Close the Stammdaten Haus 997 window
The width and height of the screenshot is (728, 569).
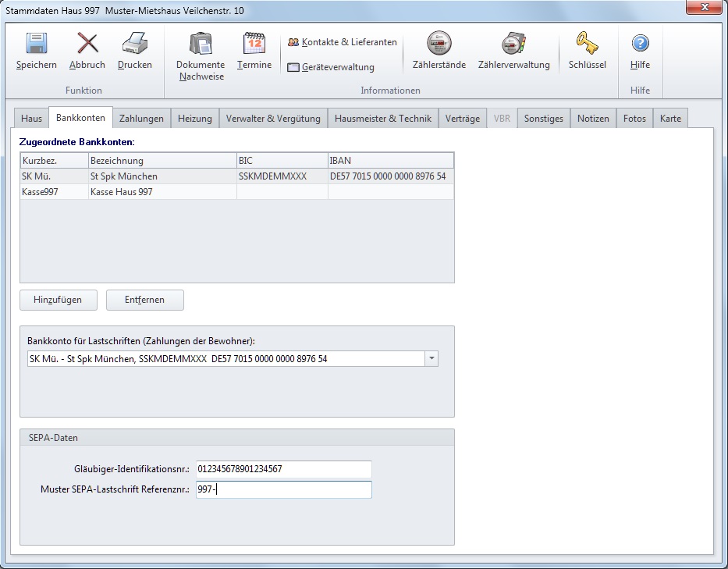(705, 7)
